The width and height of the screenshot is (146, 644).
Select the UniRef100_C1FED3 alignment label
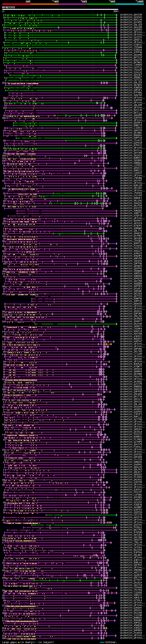131,166
